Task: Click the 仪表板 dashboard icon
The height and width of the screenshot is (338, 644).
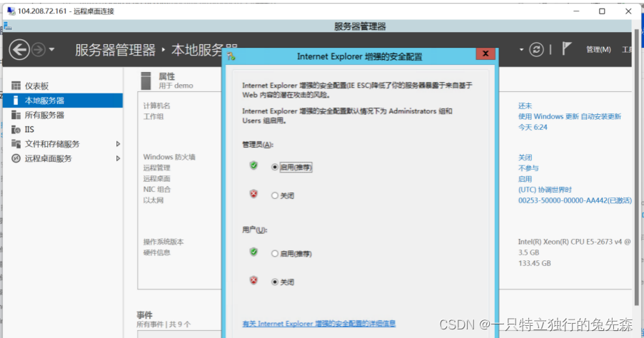Action: coord(16,86)
